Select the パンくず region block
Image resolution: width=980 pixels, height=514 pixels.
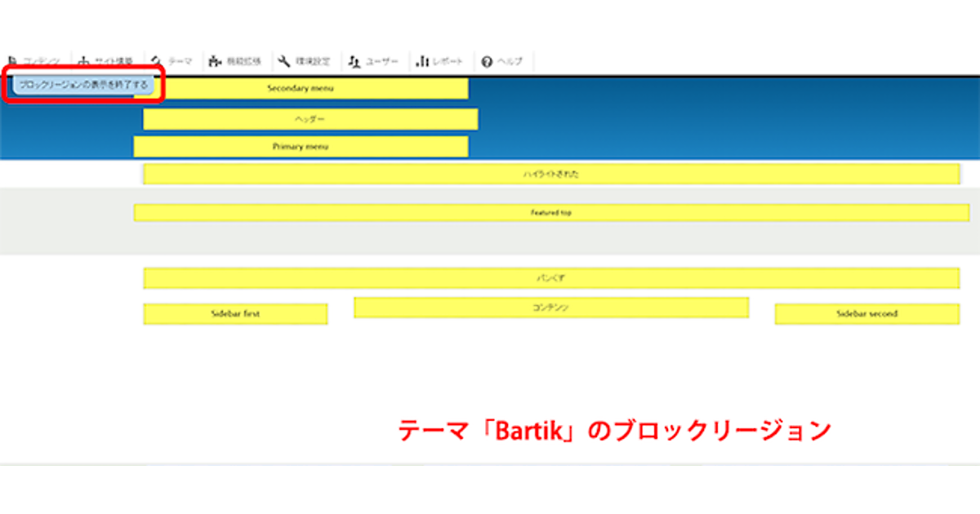tap(551, 278)
